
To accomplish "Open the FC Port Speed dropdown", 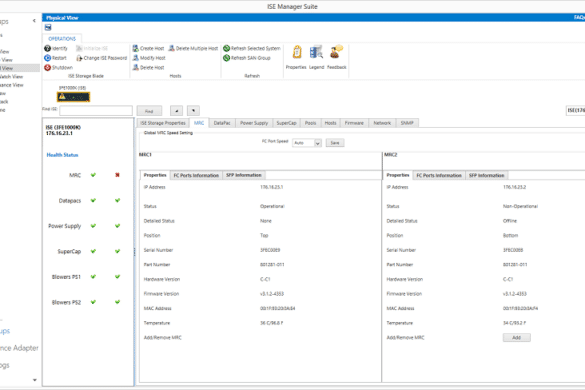I will click(318, 143).
